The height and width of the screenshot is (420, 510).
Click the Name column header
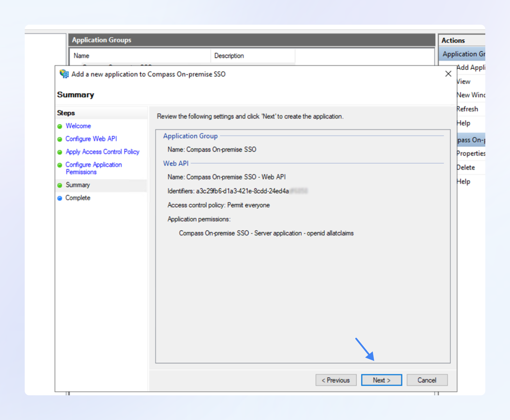click(81, 56)
